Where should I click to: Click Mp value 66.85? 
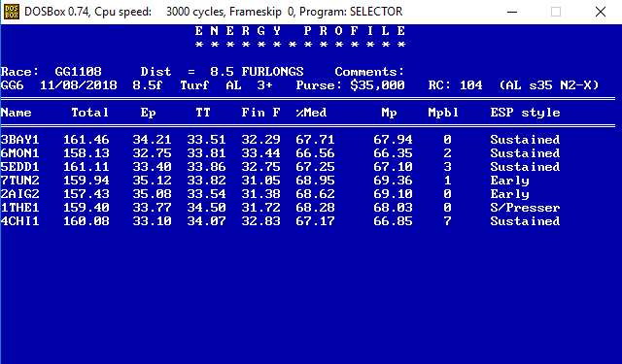coord(393,221)
